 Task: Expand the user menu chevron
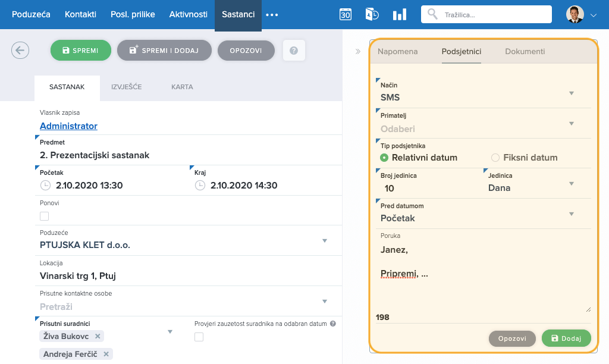click(x=593, y=15)
